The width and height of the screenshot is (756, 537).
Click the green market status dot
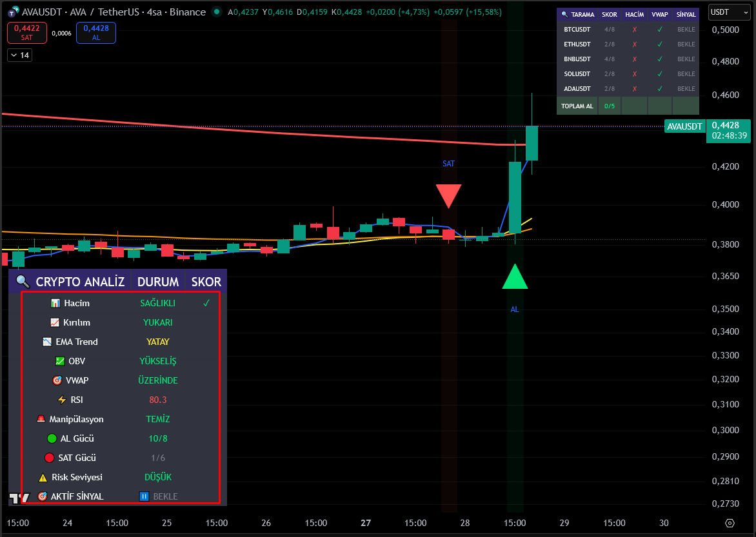[217, 12]
